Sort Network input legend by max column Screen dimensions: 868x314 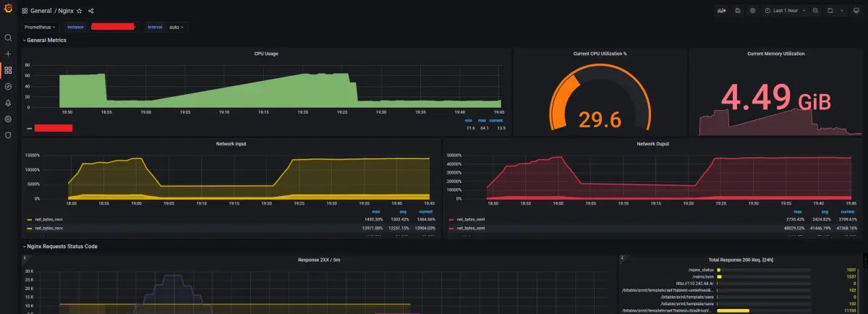coord(376,212)
